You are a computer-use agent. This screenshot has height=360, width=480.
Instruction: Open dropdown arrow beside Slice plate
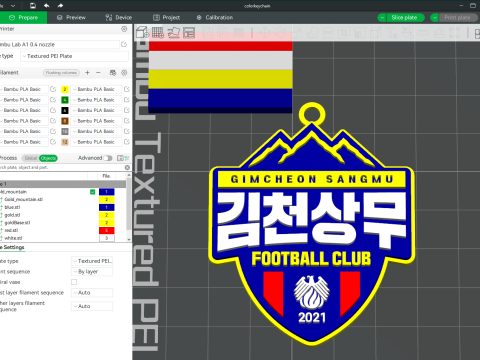[x=382, y=18]
